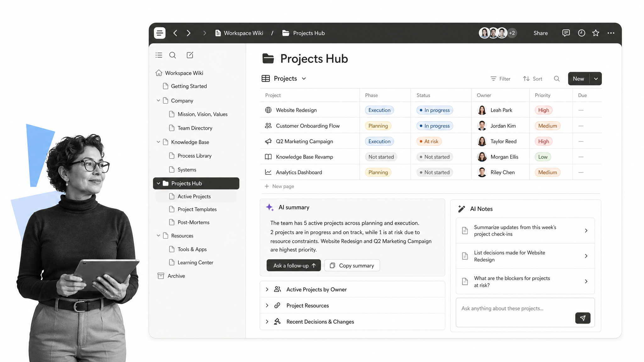The height and width of the screenshot is (362, 644).
Task: Click At risk status of Q2 Marketing
Action: pos(429,141)
